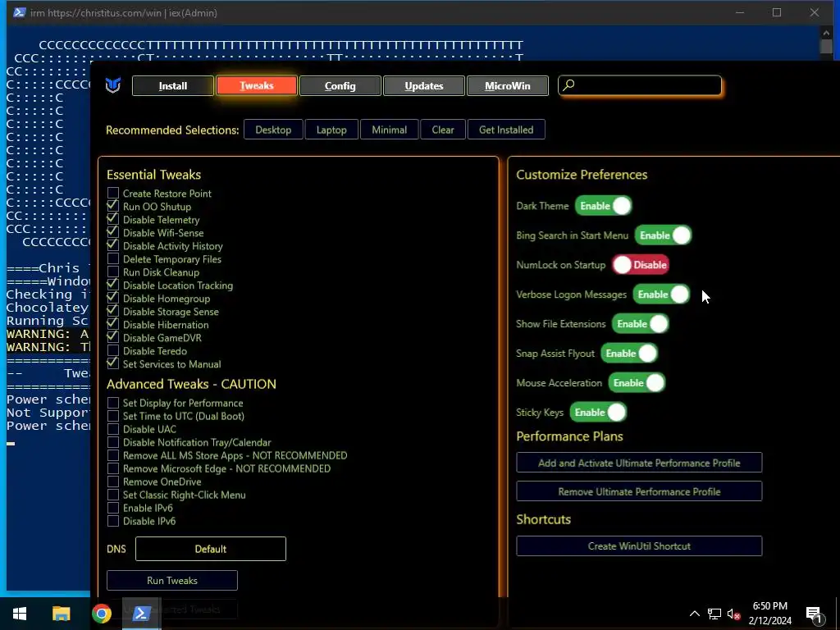Click the PowerShell title bar icon
Image resolution: width=840 pixels, height=630 pixels.
[x=20, y=12]
